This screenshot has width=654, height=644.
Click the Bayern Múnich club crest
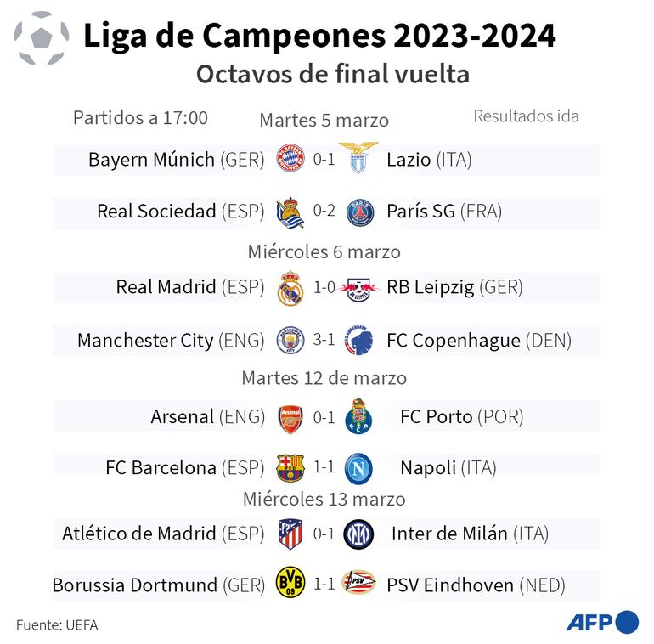click(x=290, y=159)
